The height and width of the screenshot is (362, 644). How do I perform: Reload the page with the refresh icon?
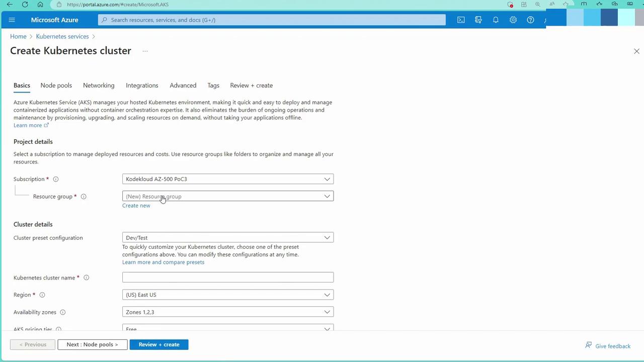25,5
